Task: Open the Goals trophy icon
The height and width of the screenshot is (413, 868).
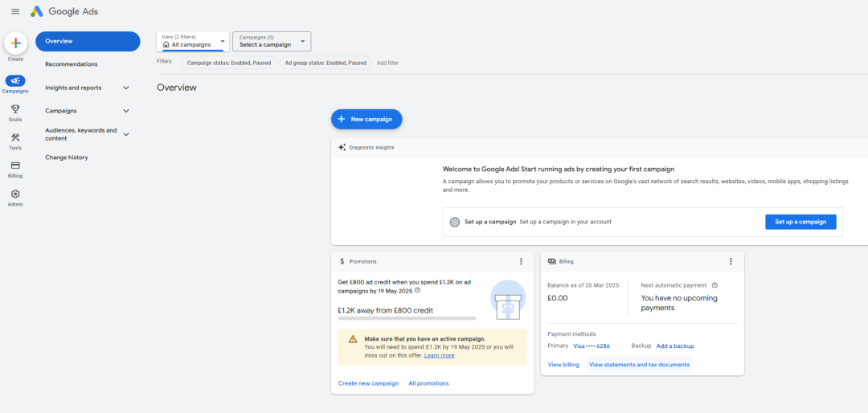Action: (x=15, y=108)
